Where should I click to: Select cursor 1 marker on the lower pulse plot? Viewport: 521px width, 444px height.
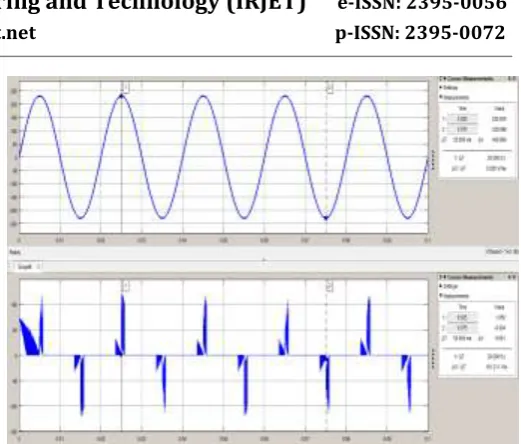pos(125,286)
